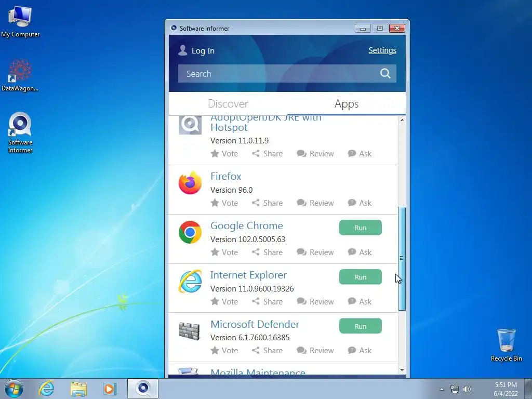Vote for Internet Explorer
The width and height of the screenshot is (532, 399).
pos(224,301)
